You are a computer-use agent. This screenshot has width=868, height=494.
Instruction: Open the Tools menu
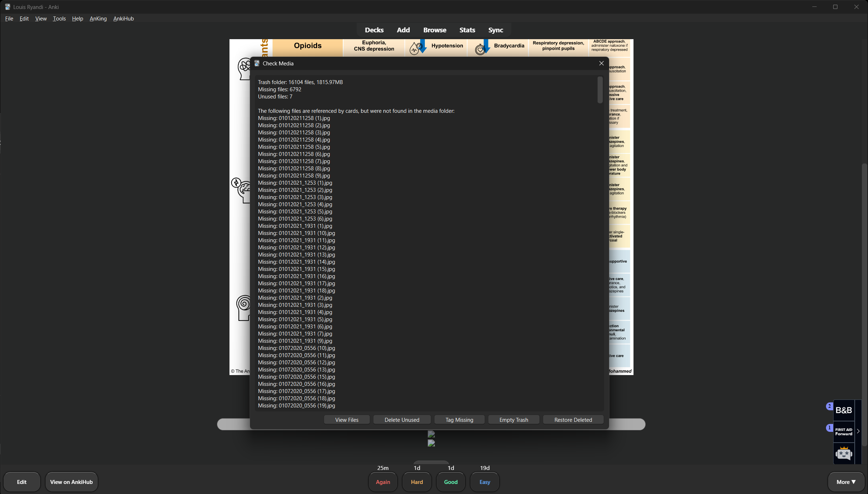[x=59, y=19]
